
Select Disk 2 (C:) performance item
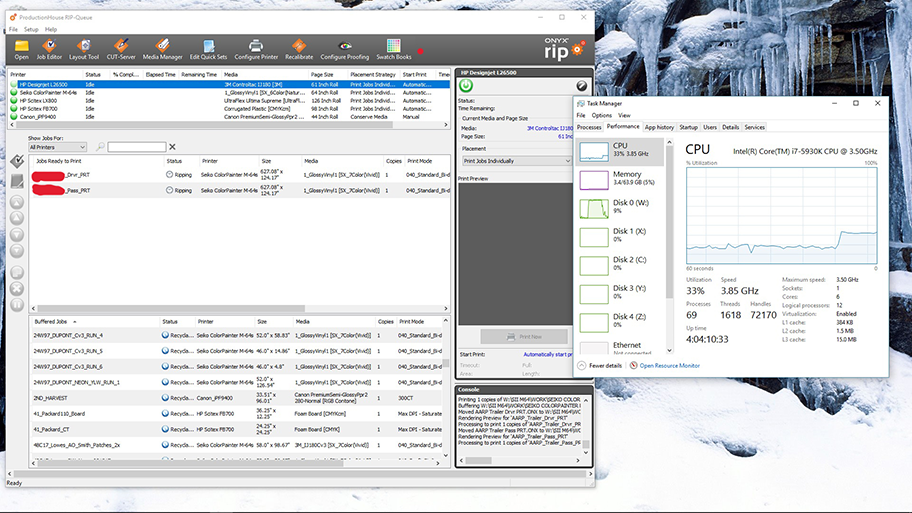click(620, 265)
